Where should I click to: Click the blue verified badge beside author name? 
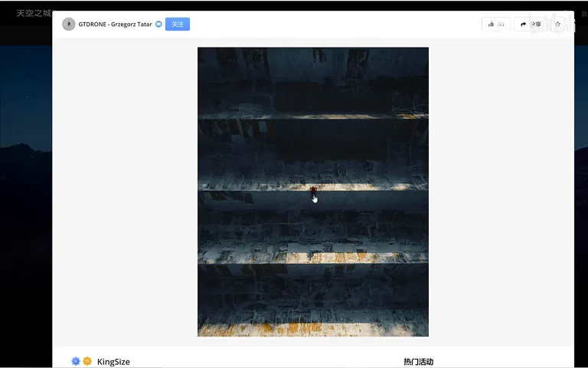158,24
